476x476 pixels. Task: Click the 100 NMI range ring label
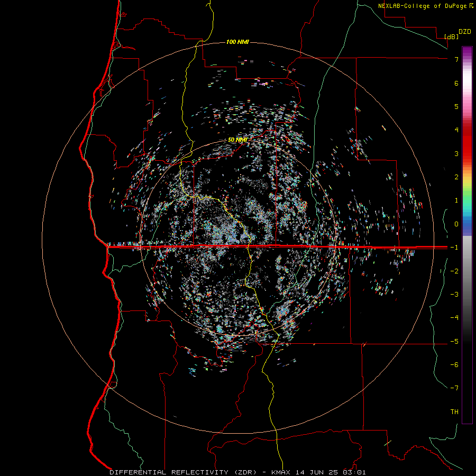237,42
